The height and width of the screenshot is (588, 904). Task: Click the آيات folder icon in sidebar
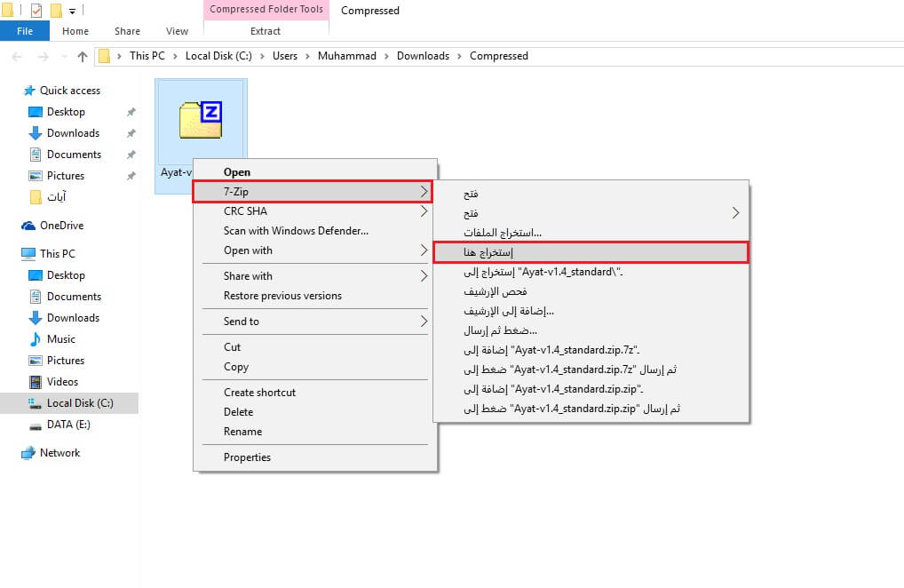coord(36,197)
